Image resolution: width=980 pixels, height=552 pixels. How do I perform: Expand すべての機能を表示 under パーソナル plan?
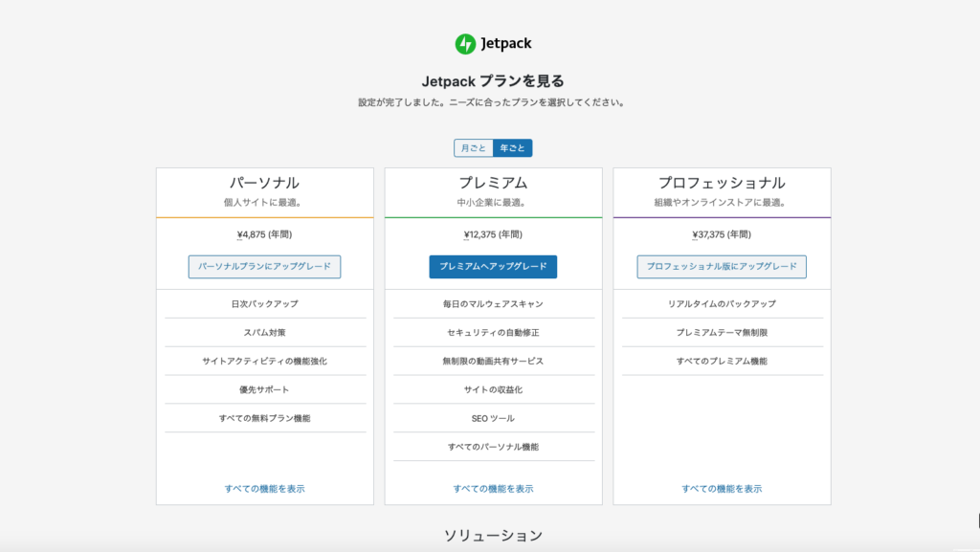point(265,489)
